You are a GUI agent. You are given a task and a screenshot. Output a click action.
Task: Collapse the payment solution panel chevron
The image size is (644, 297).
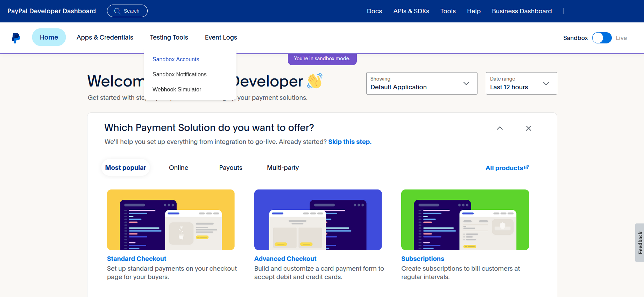point(500,128)
